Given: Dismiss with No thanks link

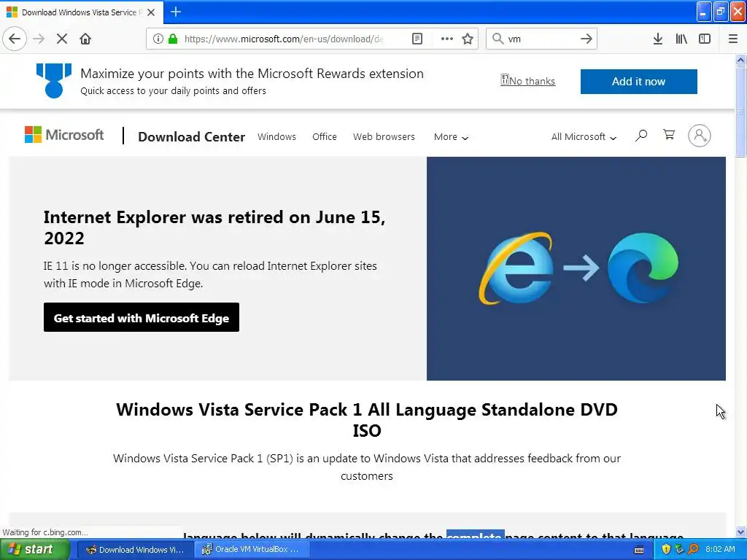Looking at the screenshot, I should click(x=528, y=81).
